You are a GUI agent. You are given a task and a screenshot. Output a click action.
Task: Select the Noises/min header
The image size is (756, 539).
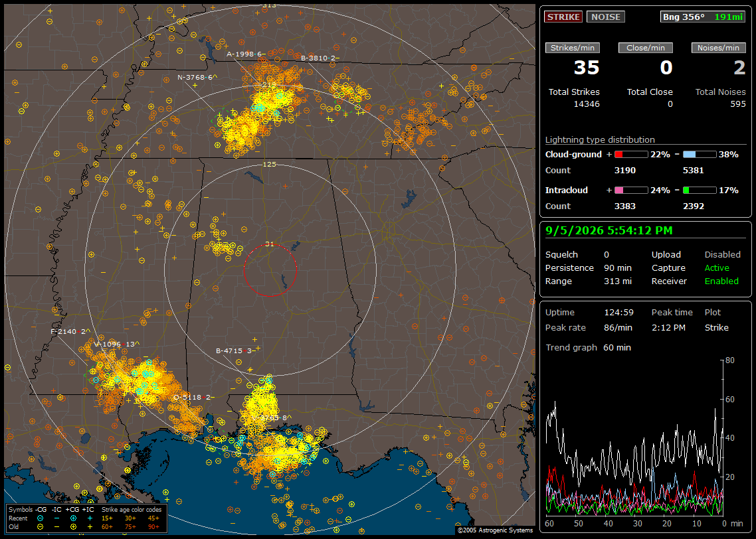[x=718, y=48]
